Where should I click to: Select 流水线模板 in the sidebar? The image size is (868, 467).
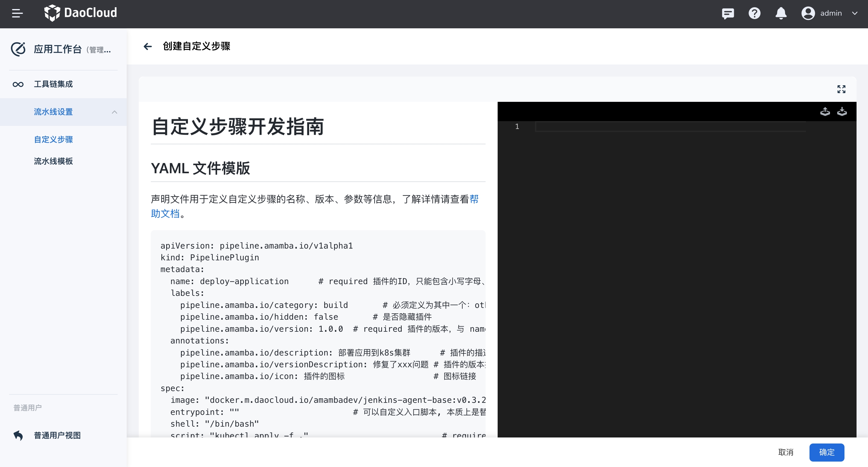[x=53, y=161]
